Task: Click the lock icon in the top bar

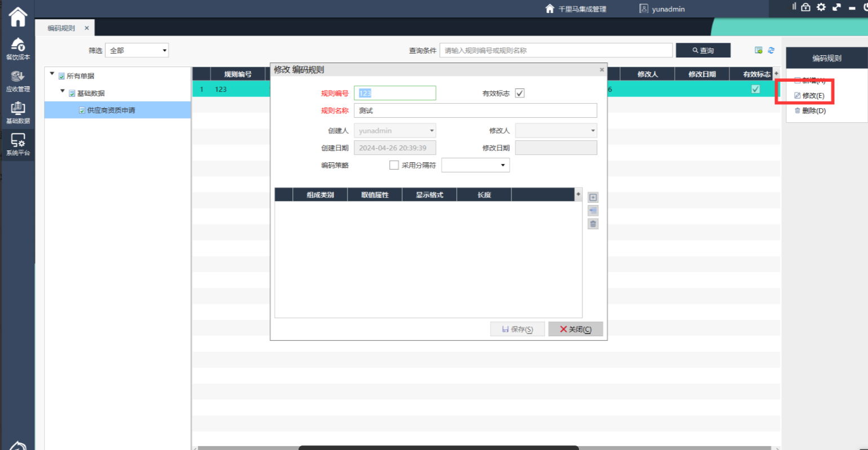Action: pos(805,7)
